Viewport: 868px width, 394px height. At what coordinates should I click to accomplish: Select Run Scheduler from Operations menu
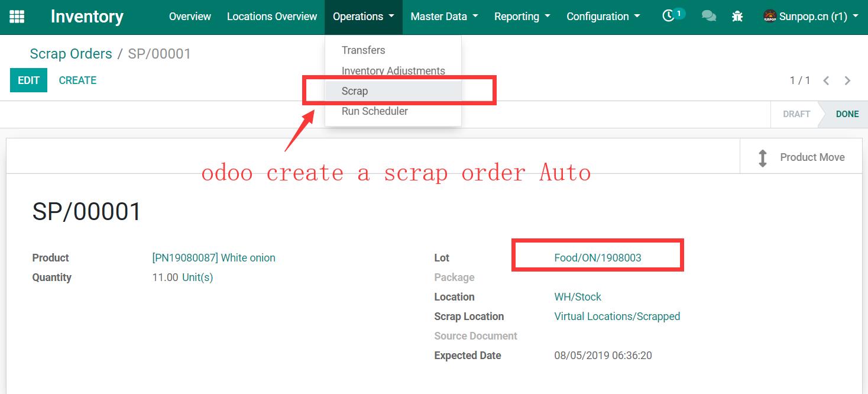click(393, 111)
